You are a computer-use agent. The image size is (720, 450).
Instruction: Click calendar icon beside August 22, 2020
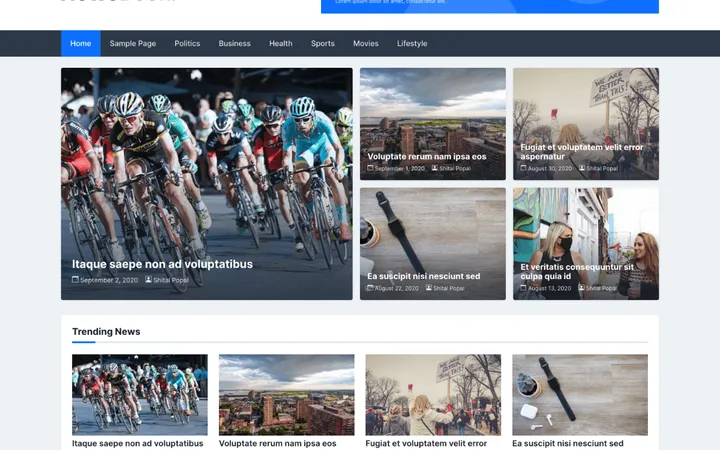pos(370,288)
